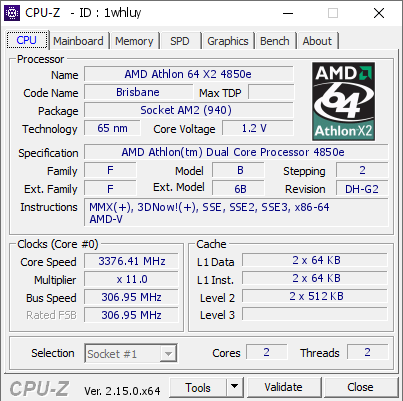403x401 pixels.
Task: Click the Core Speed value 3376.41 MHz
Action: coord(131,261)
